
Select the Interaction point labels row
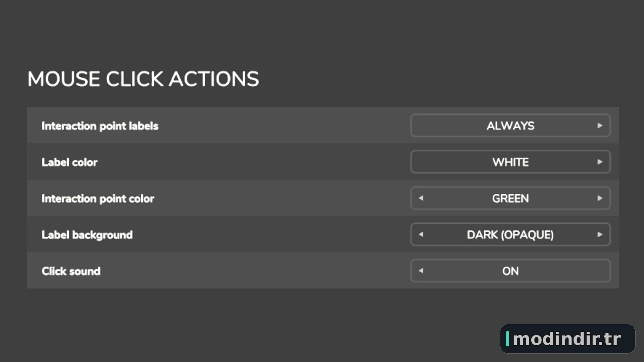323,125
